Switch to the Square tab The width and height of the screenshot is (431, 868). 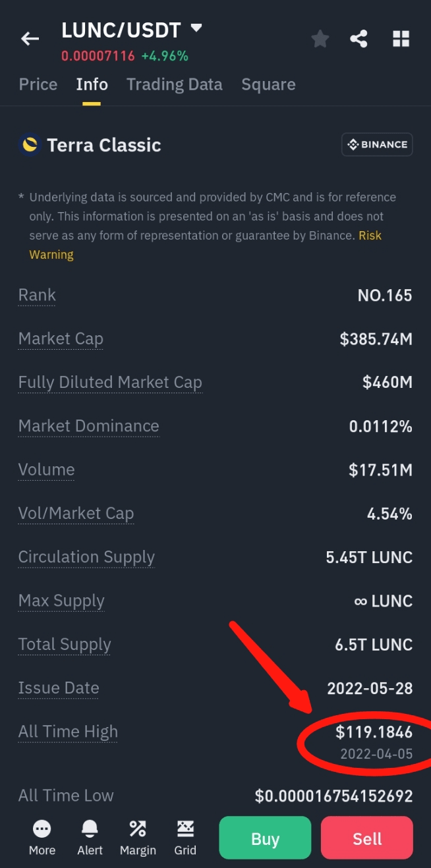pos(268,84)
